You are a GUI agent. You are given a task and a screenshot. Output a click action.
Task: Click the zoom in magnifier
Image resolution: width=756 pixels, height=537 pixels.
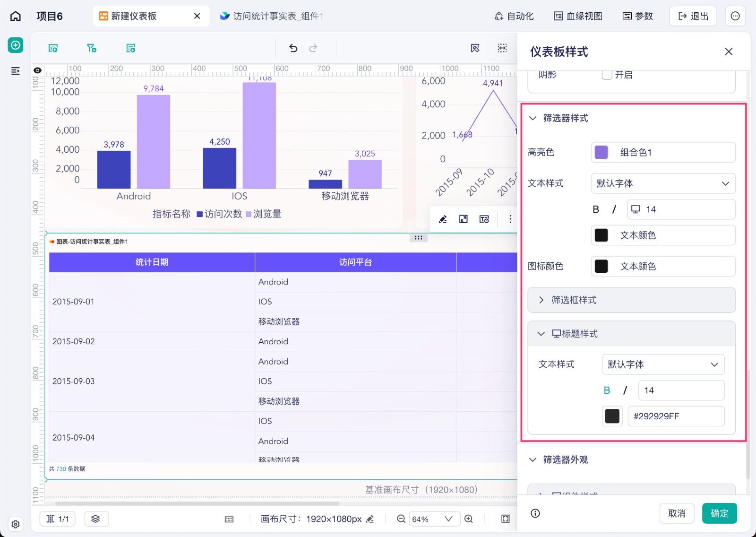(x=469, y=519)
